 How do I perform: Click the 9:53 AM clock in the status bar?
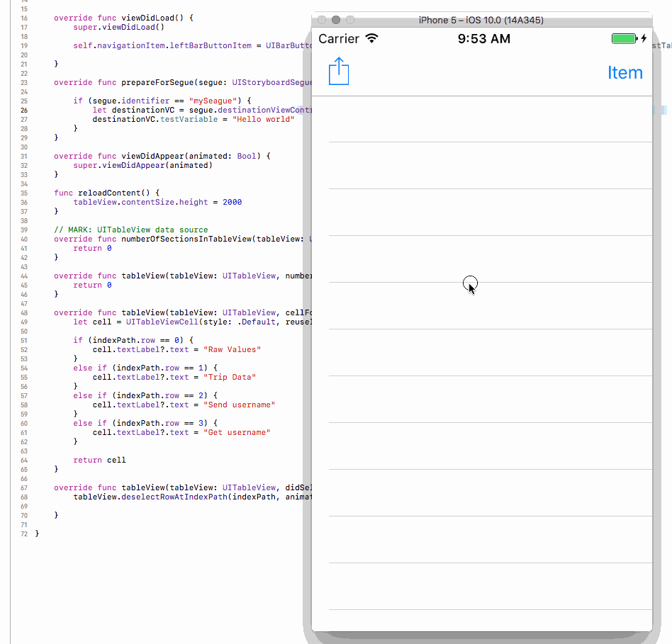pos(484,39)
